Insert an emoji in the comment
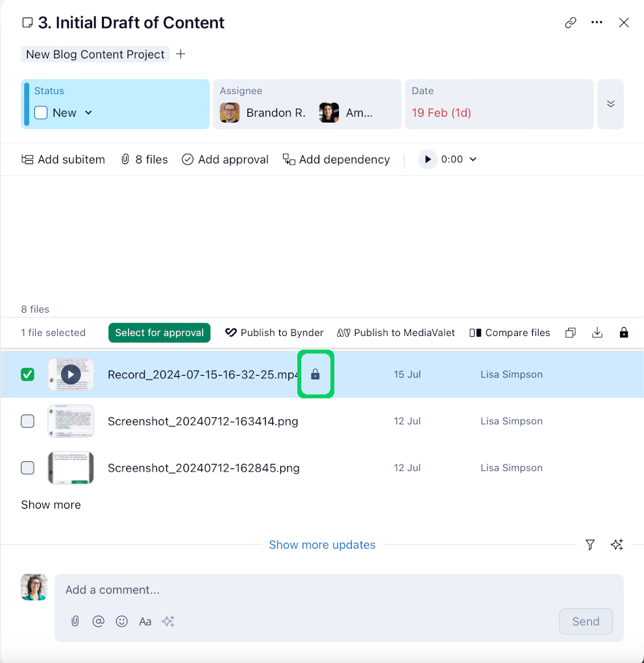The width and height of the screenshot is (644, 663). [x=121, y=621]
